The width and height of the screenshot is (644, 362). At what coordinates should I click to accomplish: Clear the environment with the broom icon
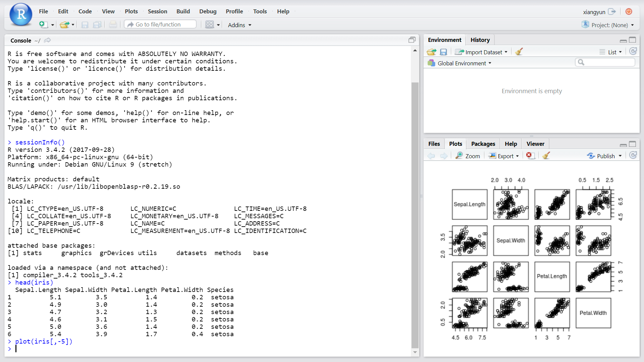[x=519, y=52]
